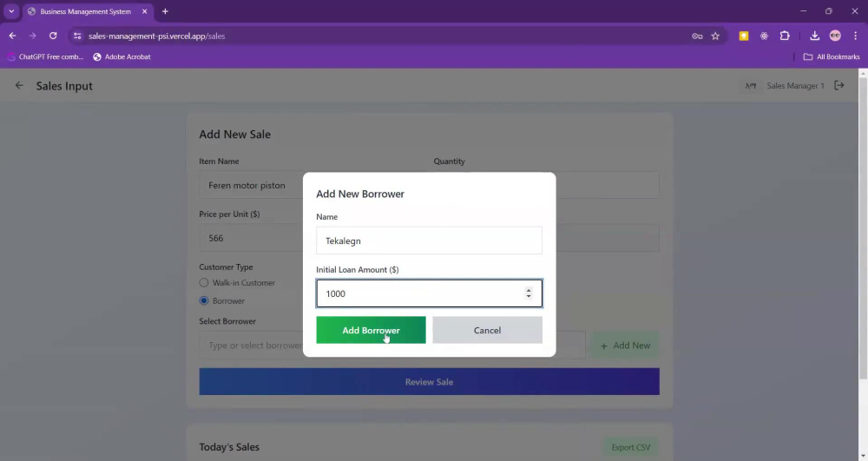Click the Add New borrower button
The height and width of the screenshot is (461, 868).
[x=625, y=346]
